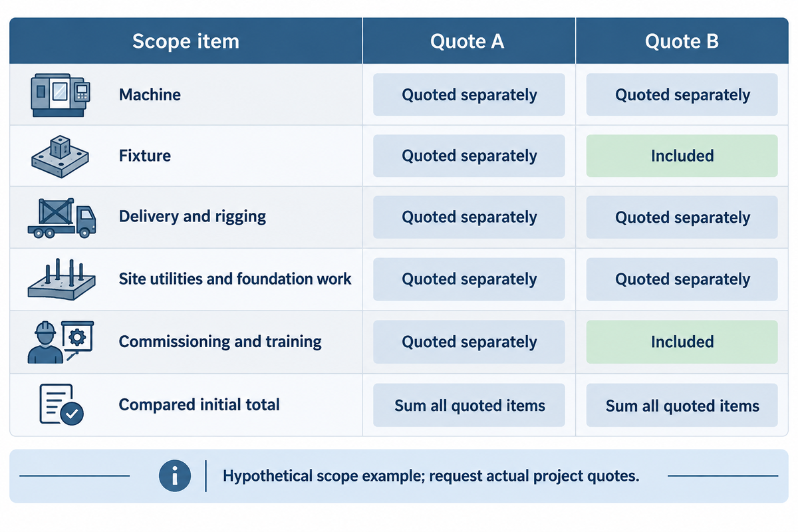Click Quote A Quoted separately for Machine
The image size is (798, 532).
click(x=469, y=94)
